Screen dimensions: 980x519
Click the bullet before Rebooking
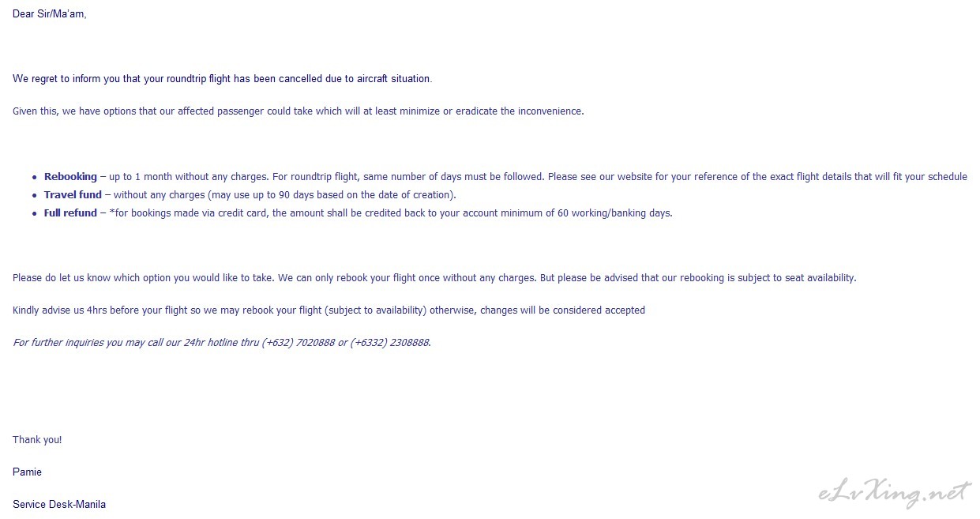(x=35, y=178)
